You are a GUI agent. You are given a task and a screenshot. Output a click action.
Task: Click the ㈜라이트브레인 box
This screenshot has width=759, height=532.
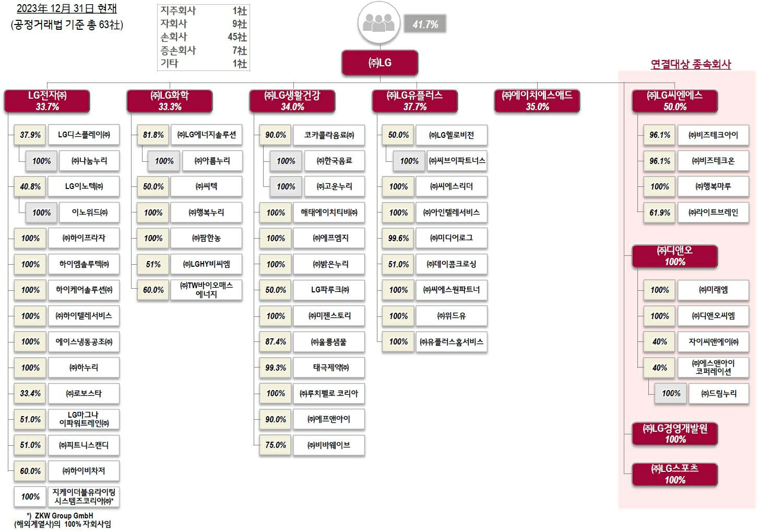[x=713, y=212]
